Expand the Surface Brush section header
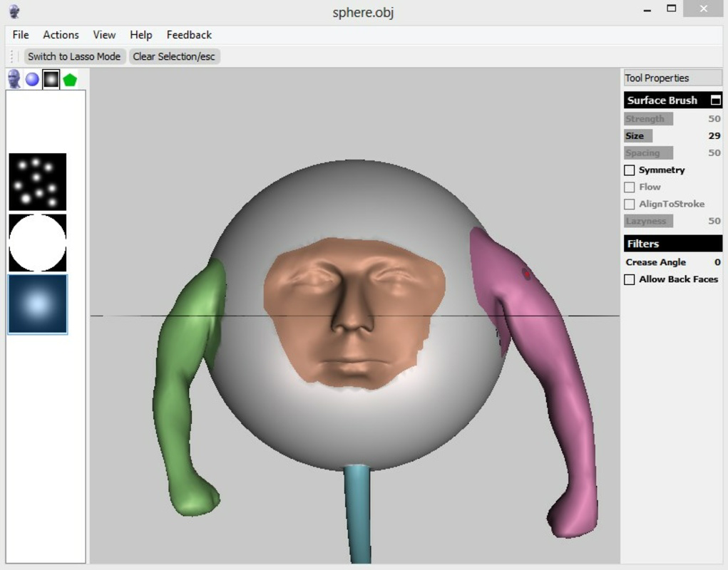728x570 pixels. coord(662,100)
